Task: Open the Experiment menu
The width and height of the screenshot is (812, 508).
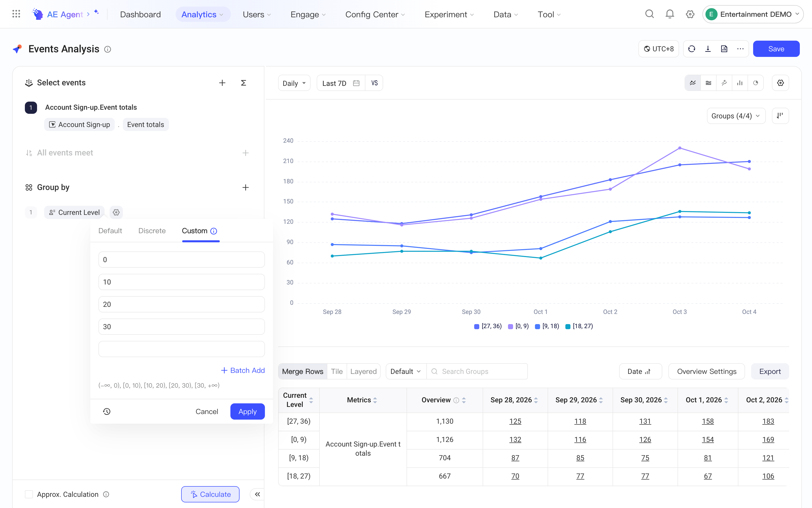Action: pyautogui.click(x=449, y=14)
